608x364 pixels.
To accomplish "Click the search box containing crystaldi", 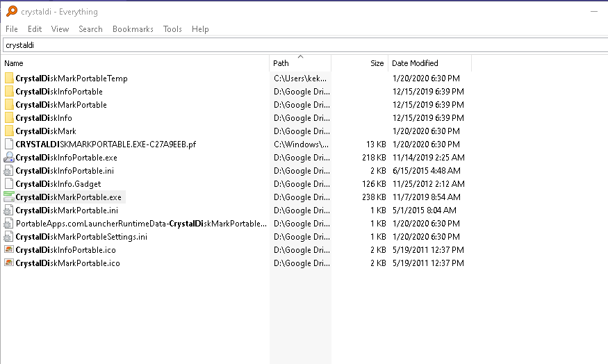I will click(x=305, y=45).
